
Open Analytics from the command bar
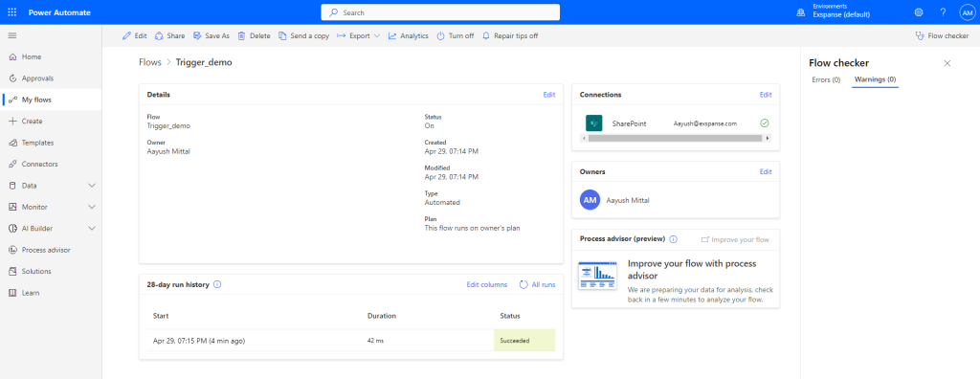(408, 35)
